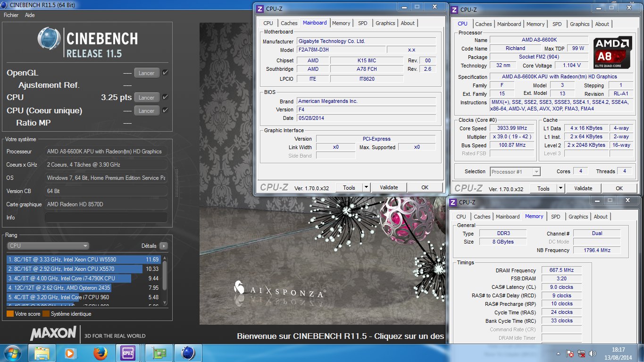Open Tools dropdown arrow in Mainboard window

[x=367, y=188]
